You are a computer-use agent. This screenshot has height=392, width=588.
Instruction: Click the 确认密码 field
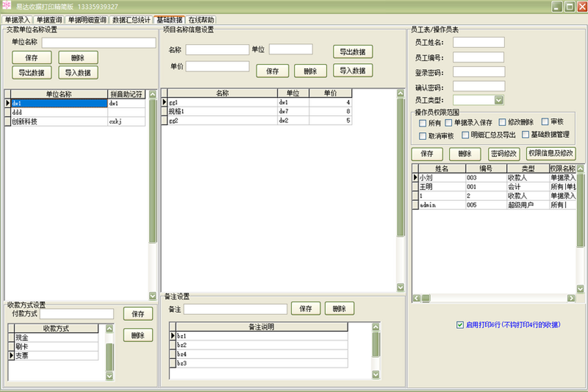click(479, 87)
